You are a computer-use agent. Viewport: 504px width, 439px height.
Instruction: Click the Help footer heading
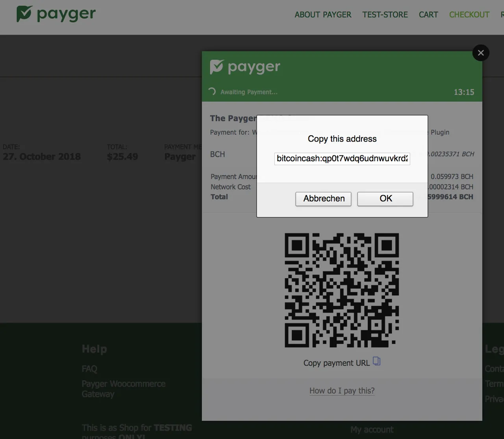pyautogui.click(x=94, y=349)
